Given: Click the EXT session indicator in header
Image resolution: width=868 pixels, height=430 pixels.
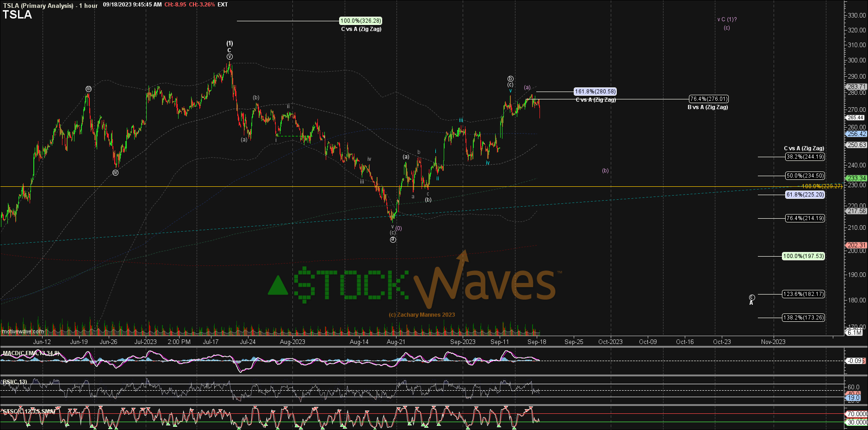Looking at the screenshot, I should tap(223, 5).
